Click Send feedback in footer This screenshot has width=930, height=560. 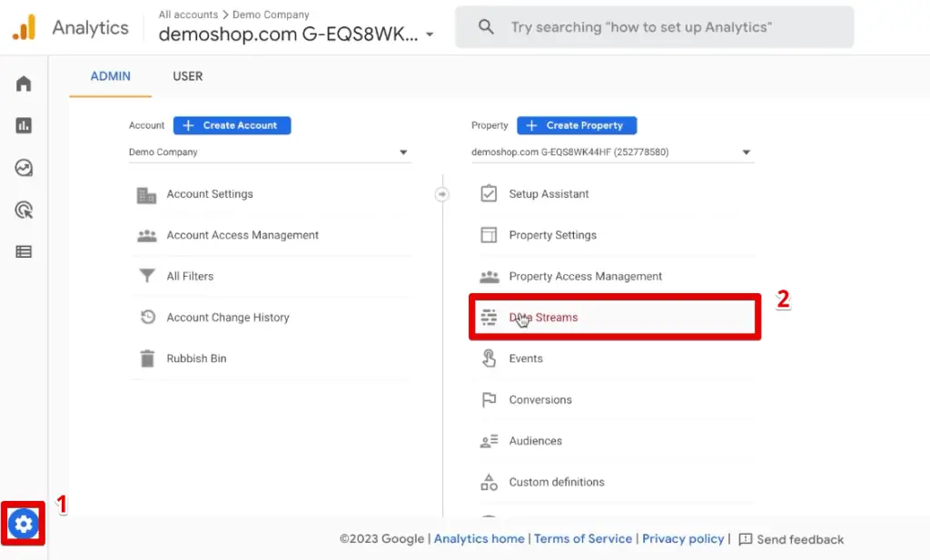coord(791,539)
